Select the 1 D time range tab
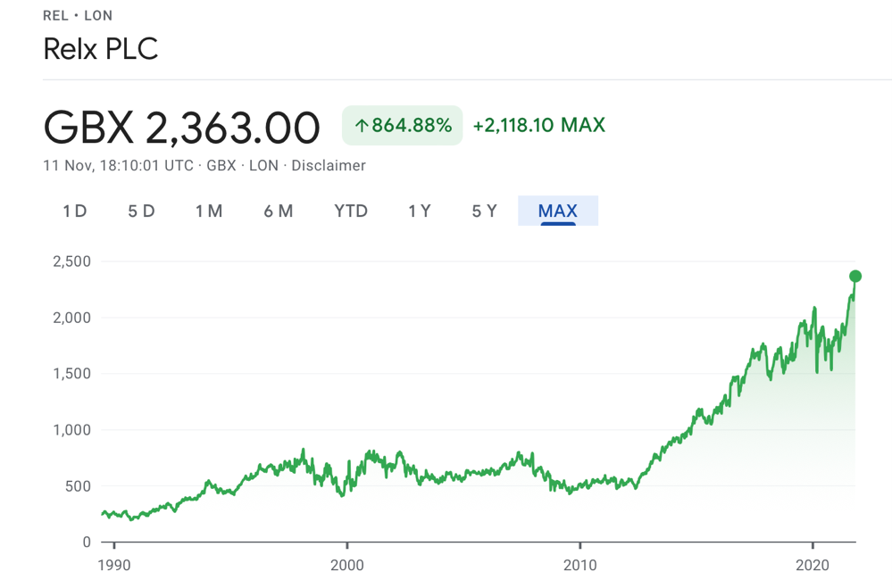892x588 pixels. tap(75, 211)
